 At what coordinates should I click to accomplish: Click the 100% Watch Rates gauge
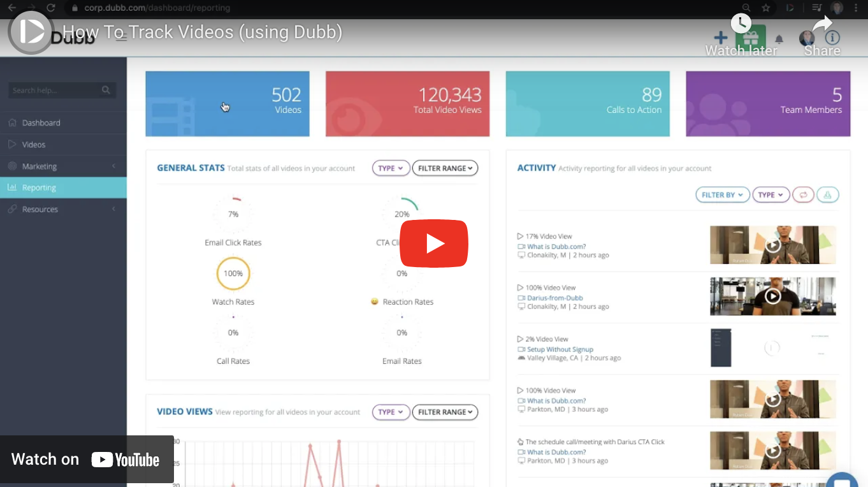(233, 273)
